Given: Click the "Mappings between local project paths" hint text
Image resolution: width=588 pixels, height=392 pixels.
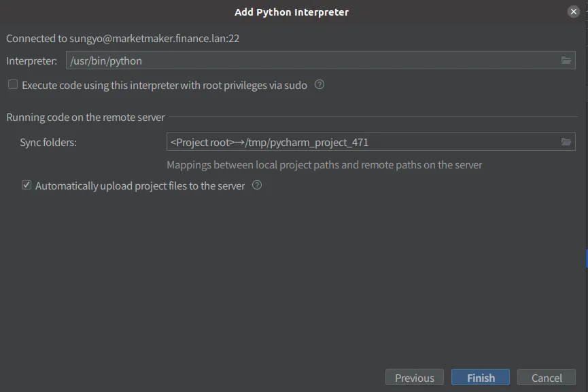Looking at the screenshot, I should pyautogui.click(x=324, y=165).
